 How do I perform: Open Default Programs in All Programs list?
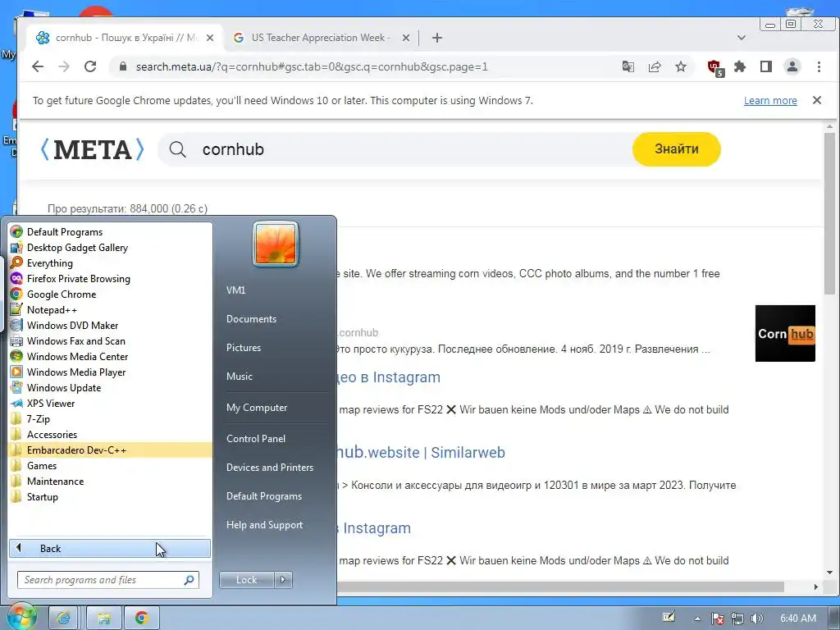110,232
